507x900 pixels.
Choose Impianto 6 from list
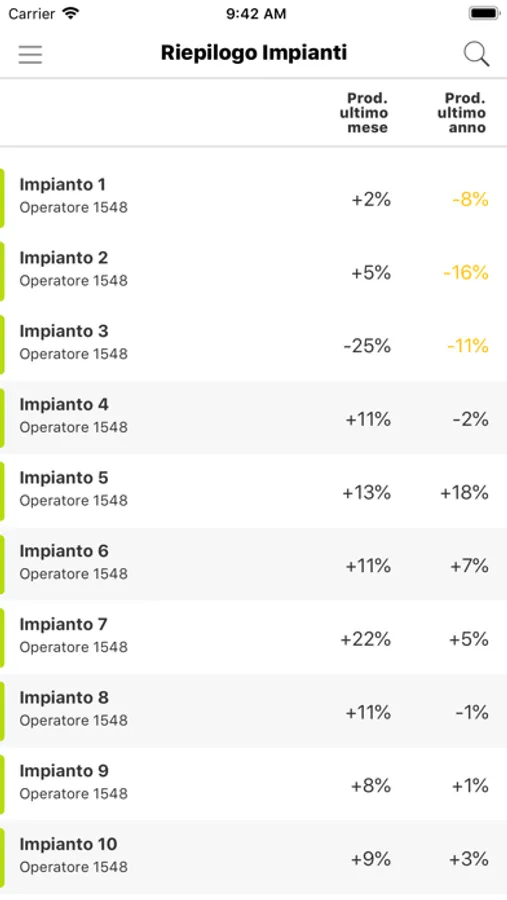click(x=253, y=565)
